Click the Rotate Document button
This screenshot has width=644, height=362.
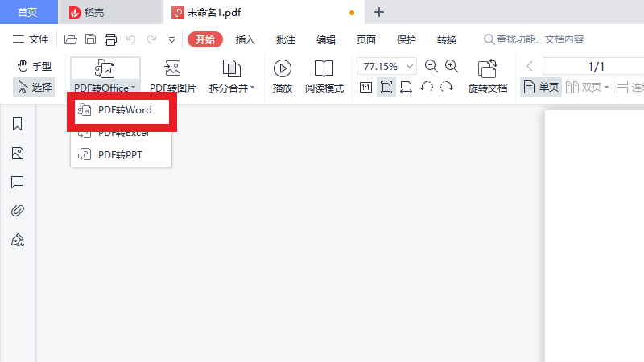coord(488,75)
